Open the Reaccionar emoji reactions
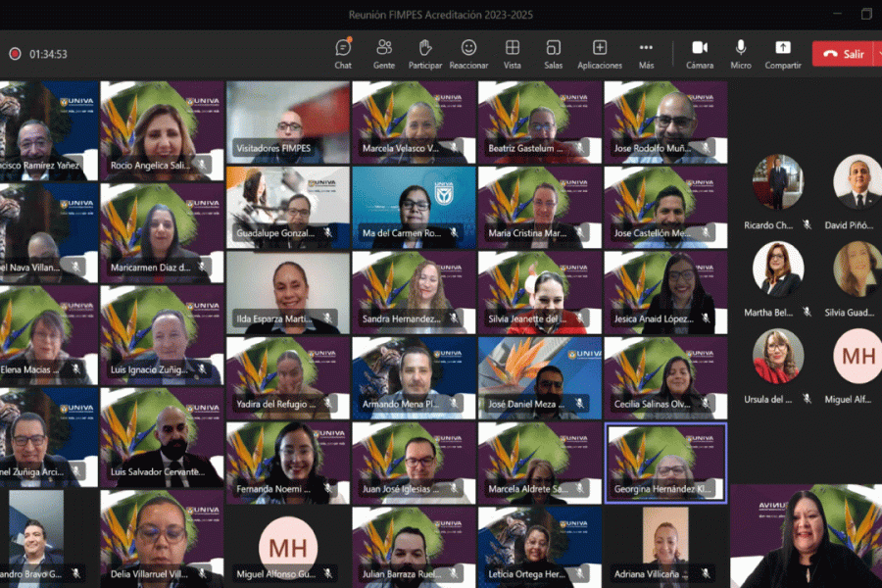 [x=468, y=53]
